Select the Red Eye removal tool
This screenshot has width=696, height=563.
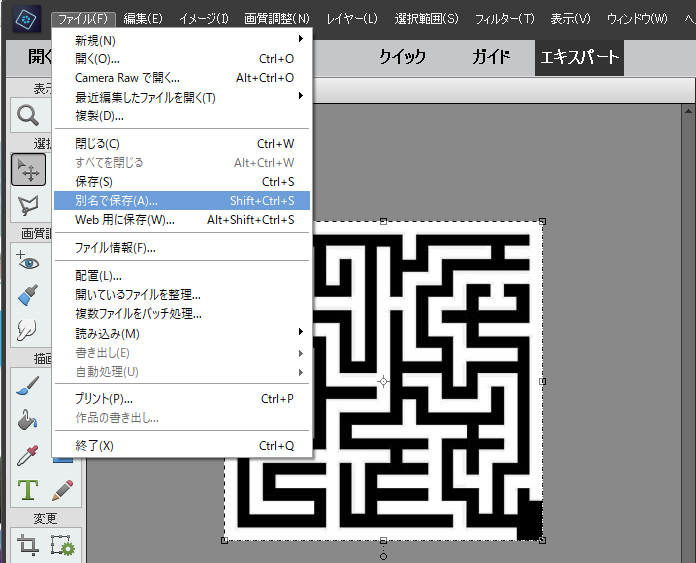pyautogui.click(x=28, y=262)
